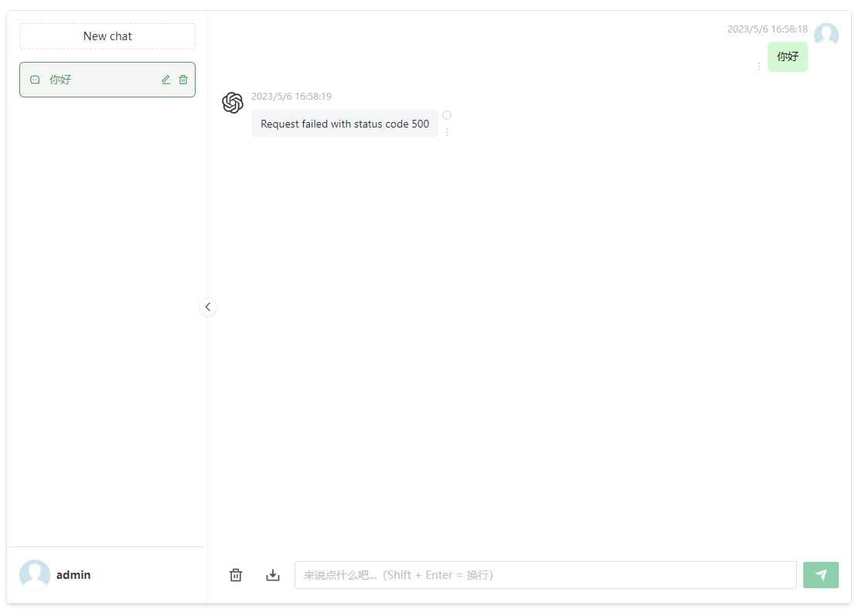862x616 pixels.
Task: Focus the message input field
Action: [x=545, y=575]
